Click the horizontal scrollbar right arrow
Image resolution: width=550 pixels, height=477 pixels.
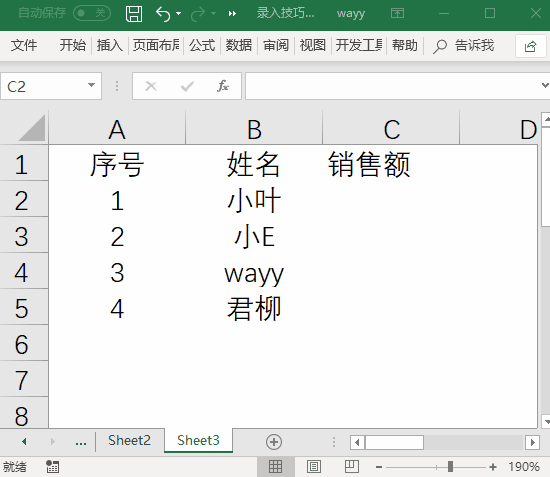[532, 442]
